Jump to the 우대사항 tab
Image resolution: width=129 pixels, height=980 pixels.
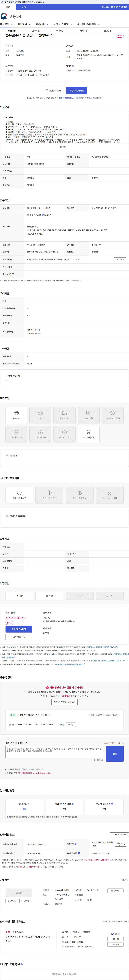point(60,31)
